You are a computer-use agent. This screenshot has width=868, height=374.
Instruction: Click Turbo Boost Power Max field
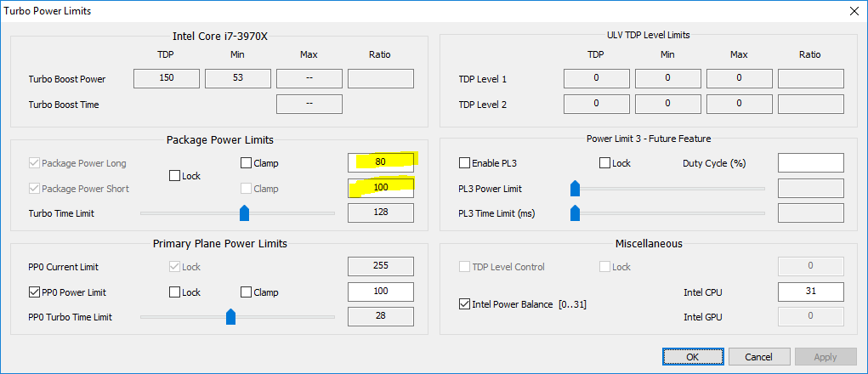point(309,78)
